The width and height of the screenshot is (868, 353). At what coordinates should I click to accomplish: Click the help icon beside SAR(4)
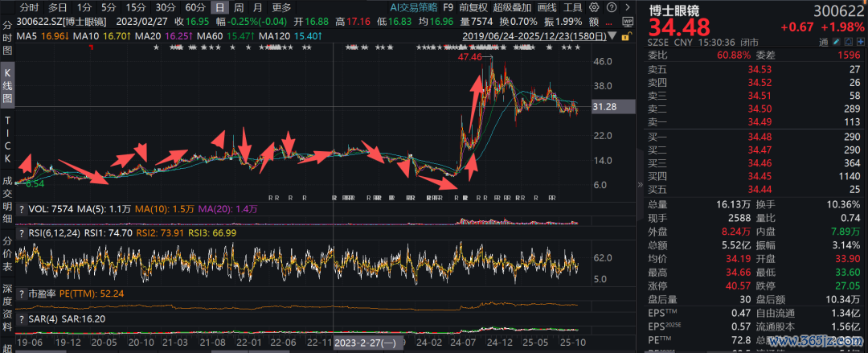tap(22, 318)
